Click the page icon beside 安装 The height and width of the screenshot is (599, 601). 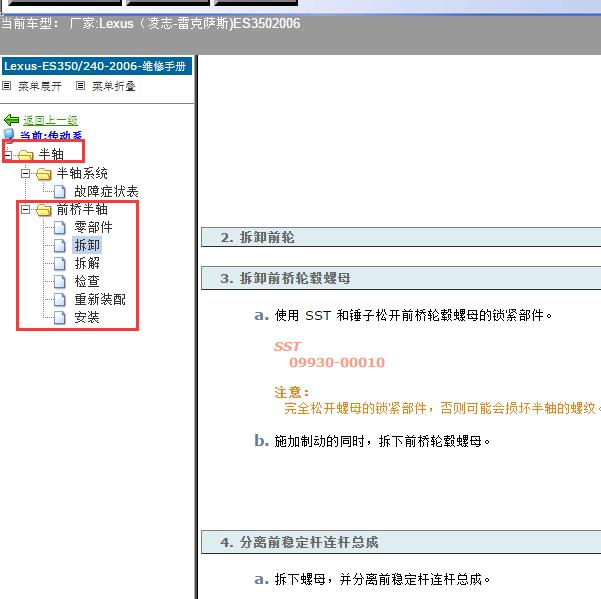click(x=59, y=317)
